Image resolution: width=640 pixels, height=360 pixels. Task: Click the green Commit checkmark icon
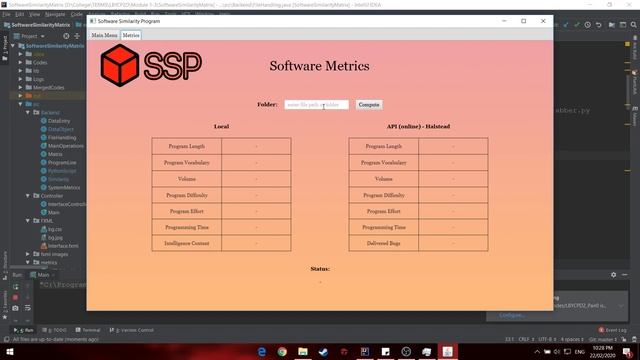point(576,25)
